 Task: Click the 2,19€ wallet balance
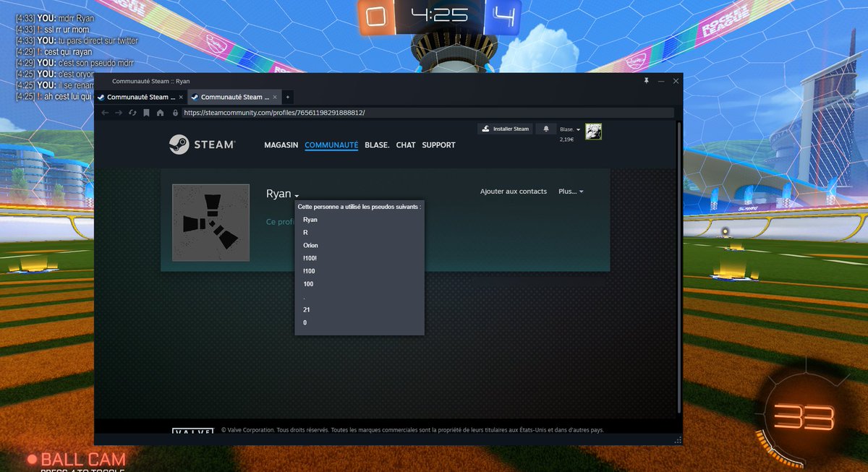point(566,139)
